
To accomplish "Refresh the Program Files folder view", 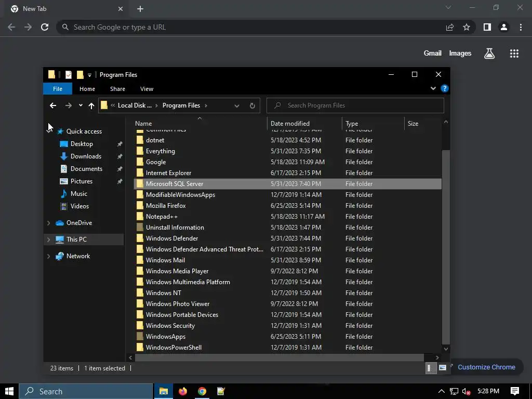I will pos(252,105).
